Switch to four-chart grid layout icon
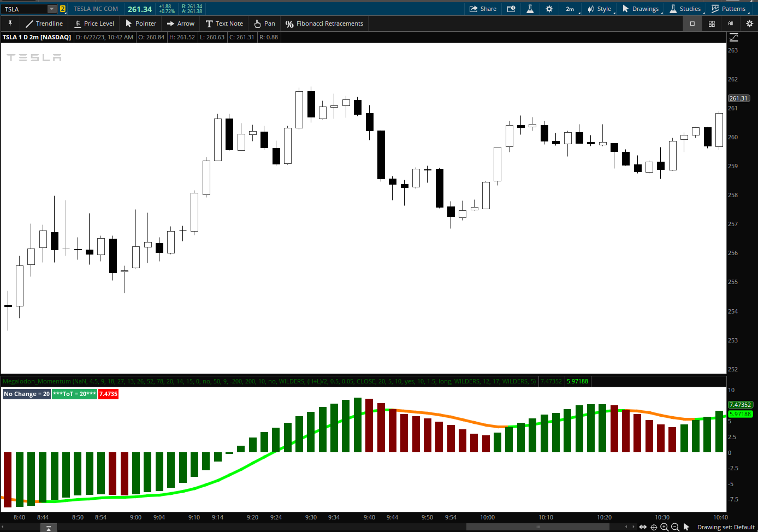The image size is (758, 532). 712,23
